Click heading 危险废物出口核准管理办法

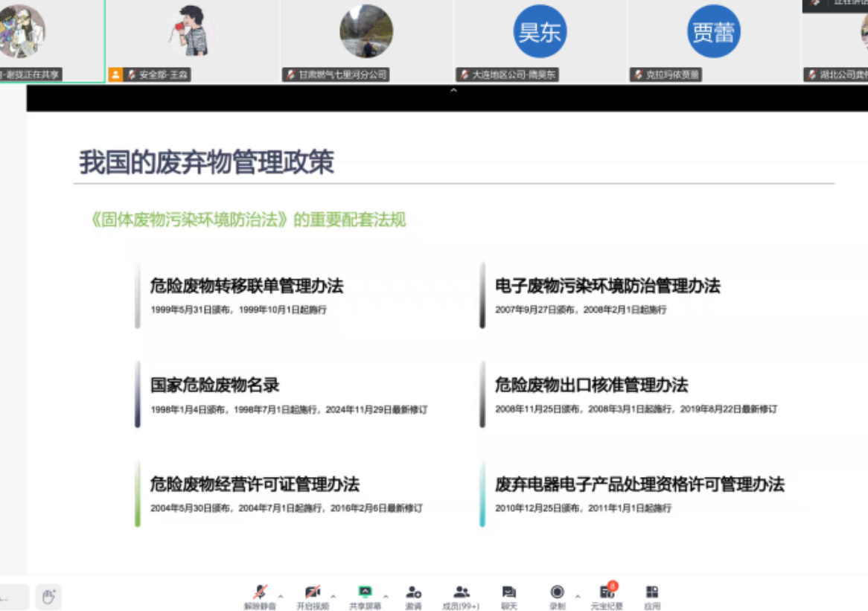coord(592,385)
